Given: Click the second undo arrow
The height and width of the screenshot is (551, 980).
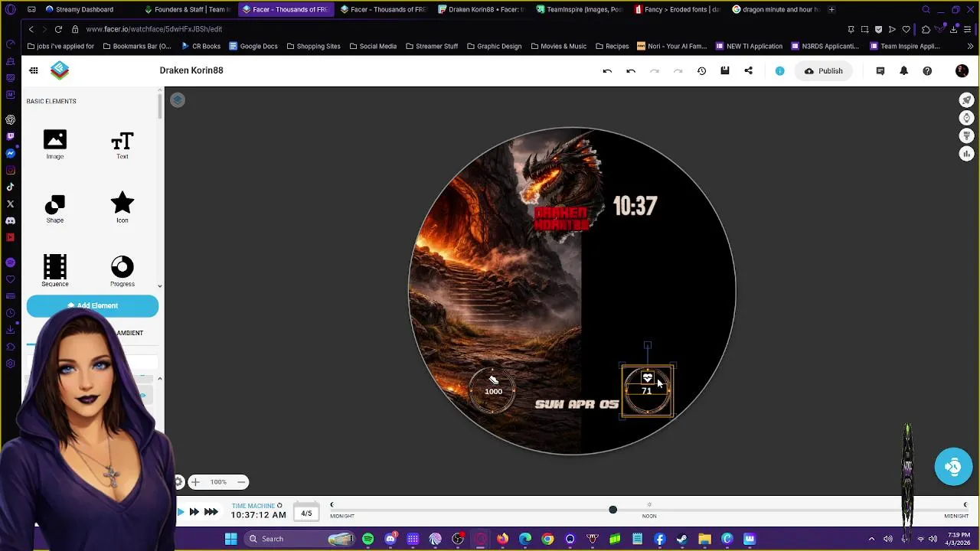Looking at the screenshot, I should point(631,71).
